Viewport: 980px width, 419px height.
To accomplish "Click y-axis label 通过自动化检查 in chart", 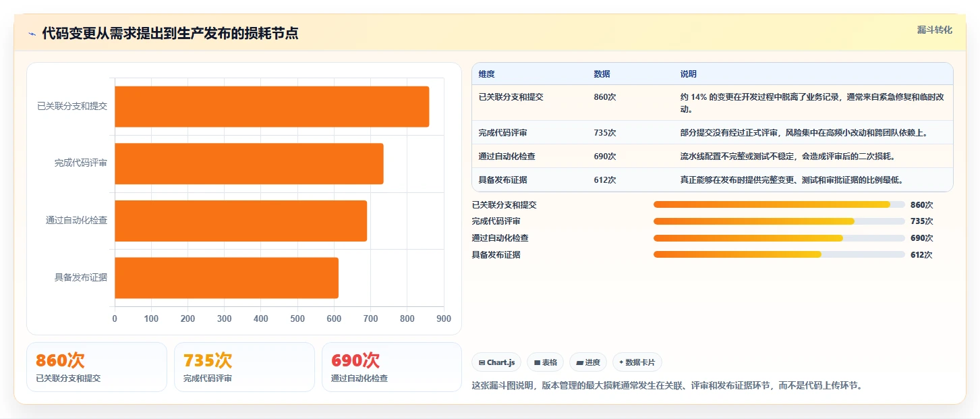I will [76, 221].
